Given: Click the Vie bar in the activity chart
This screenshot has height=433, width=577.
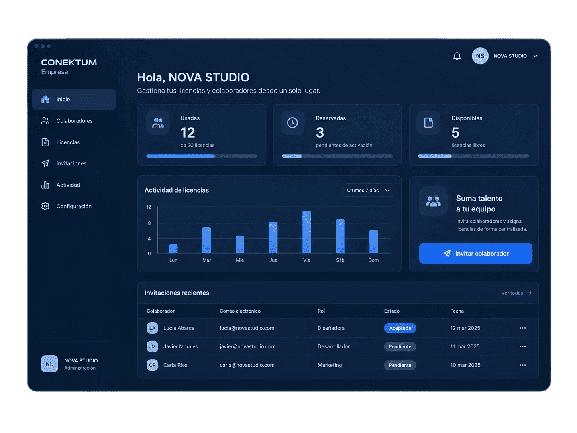Looking at the screenshot, I should (307, 232).
